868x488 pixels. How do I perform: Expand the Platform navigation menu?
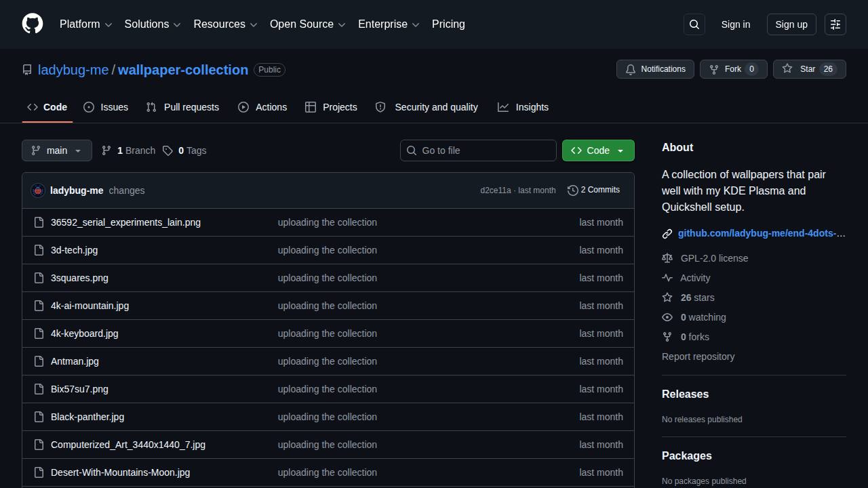tap(85, 24)
